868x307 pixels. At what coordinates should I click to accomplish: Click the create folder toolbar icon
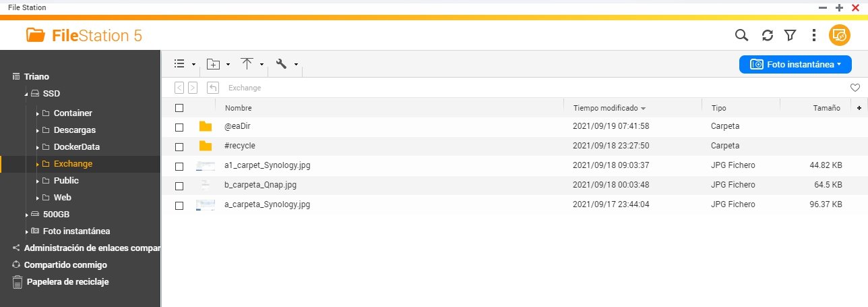[x=213, y=64]
